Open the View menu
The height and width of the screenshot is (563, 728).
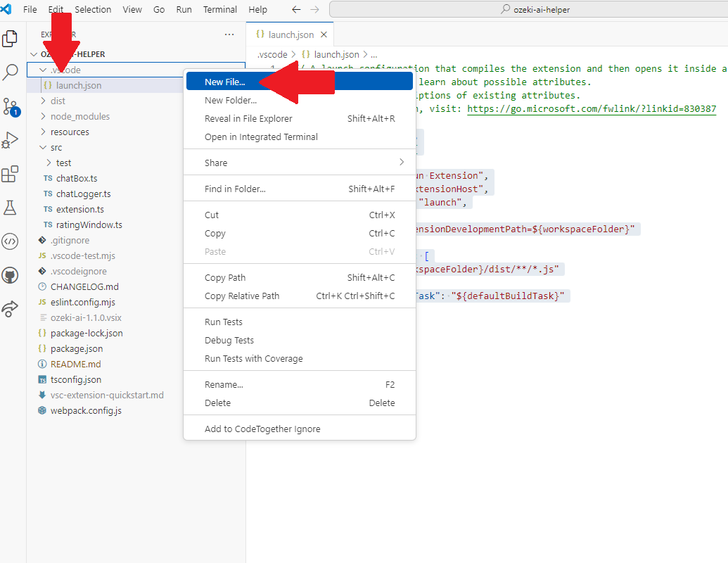[x=132, y=9]
